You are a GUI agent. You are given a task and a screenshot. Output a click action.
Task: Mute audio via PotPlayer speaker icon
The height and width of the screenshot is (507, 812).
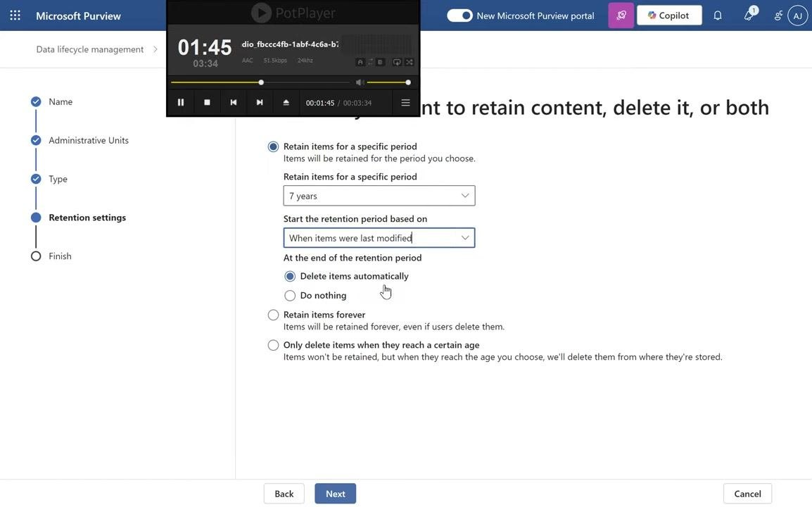point(360,82)
